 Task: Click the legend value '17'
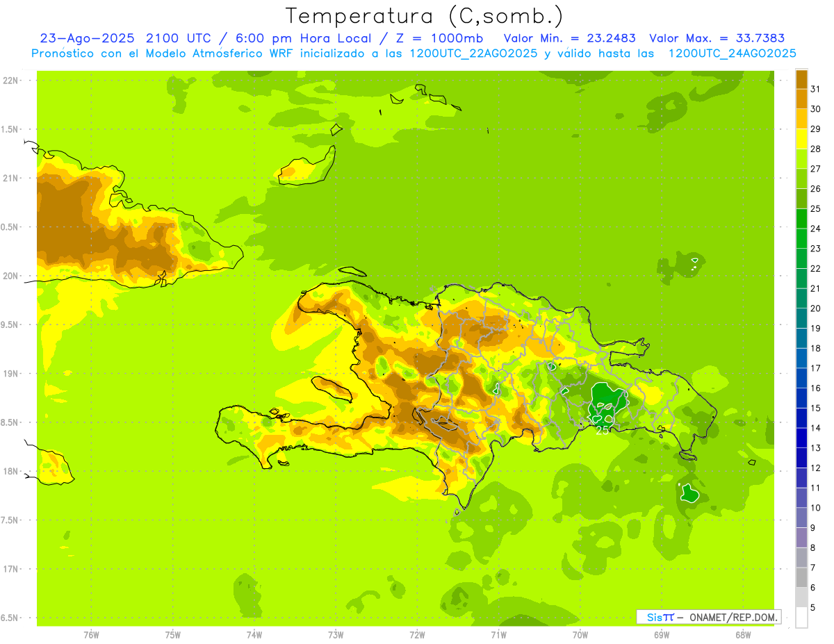tap(816, 368)
